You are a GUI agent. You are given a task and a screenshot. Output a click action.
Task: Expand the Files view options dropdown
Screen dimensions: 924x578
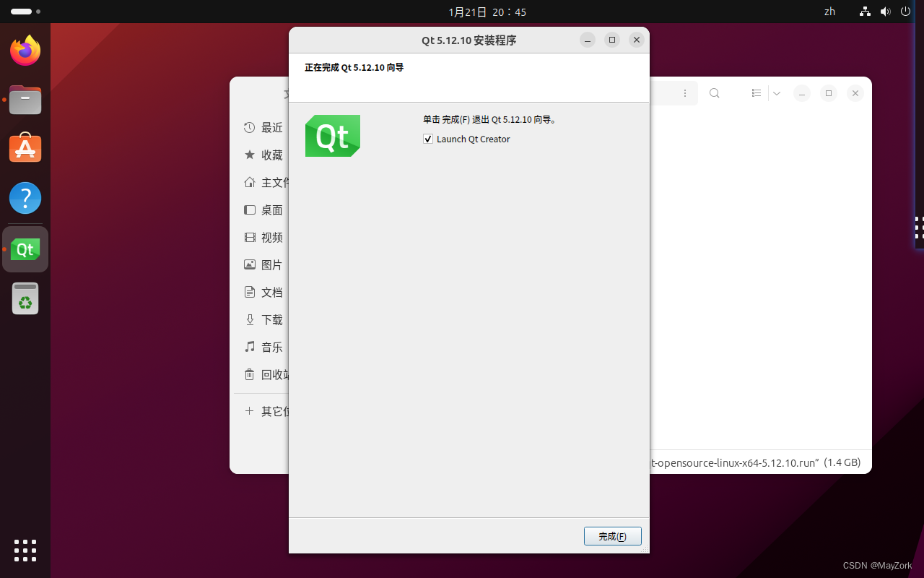click(x=777, y=93)
